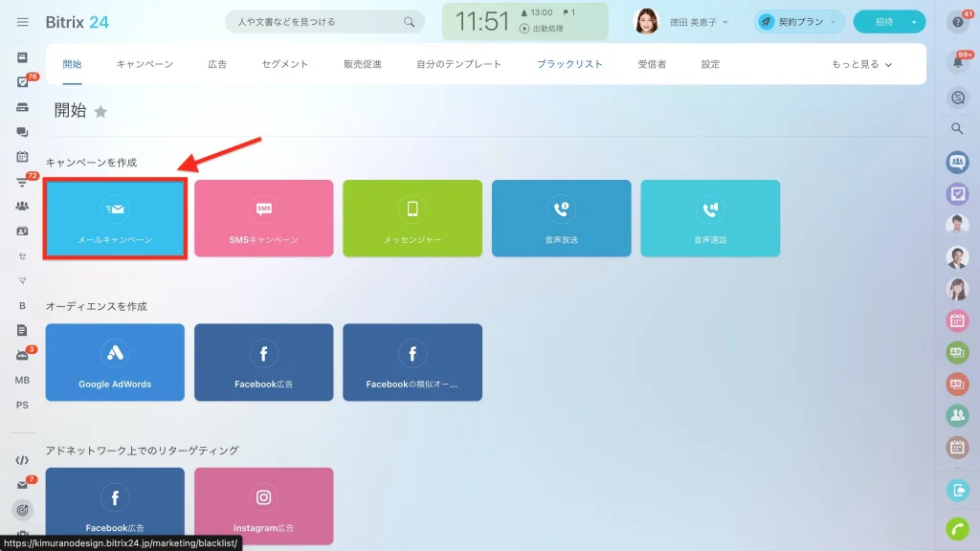Open the 契約プラン dropdown
This screenshot has width=980, height=551.
[799, 22]
